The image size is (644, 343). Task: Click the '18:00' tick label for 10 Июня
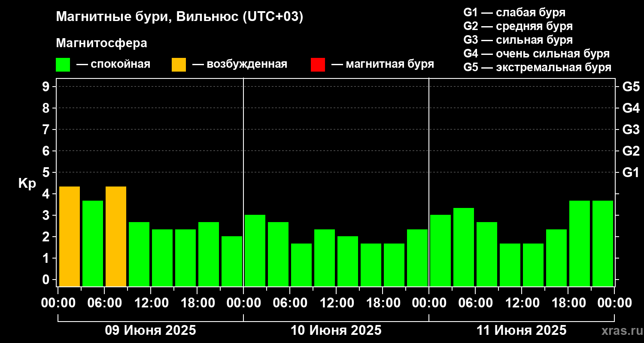point(383,303)
